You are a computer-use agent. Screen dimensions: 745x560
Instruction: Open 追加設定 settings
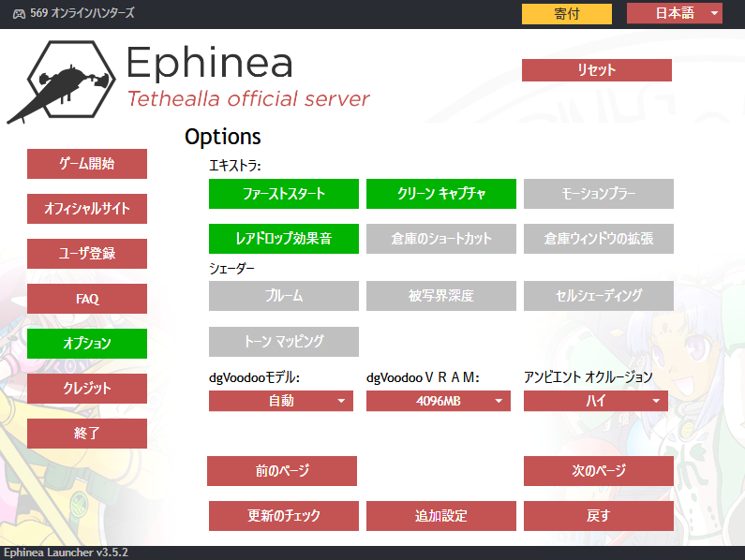(441, 516)
